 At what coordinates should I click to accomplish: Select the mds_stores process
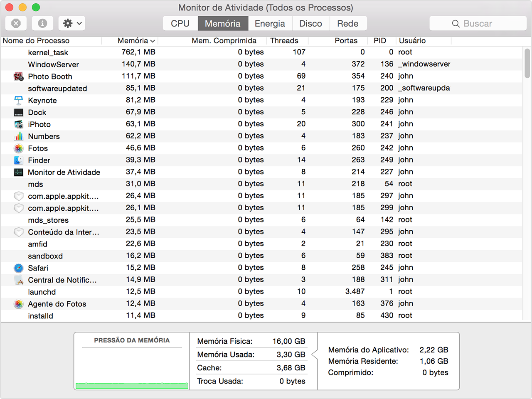coord(261,220)
